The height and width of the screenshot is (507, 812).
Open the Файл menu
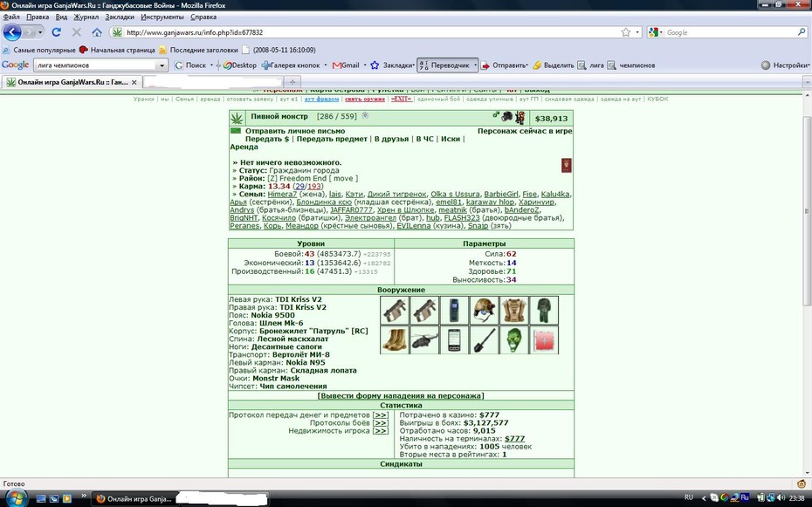tap(11, 17)
